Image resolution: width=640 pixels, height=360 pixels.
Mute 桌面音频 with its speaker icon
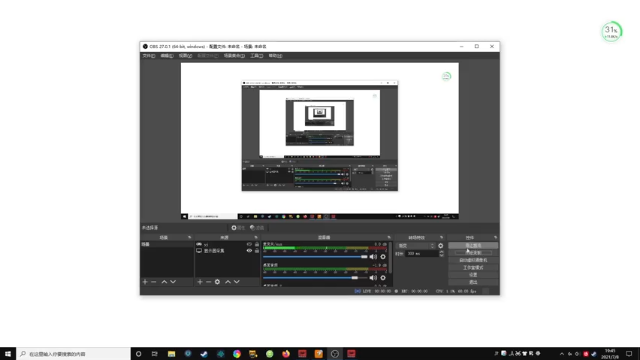(373, 278)
